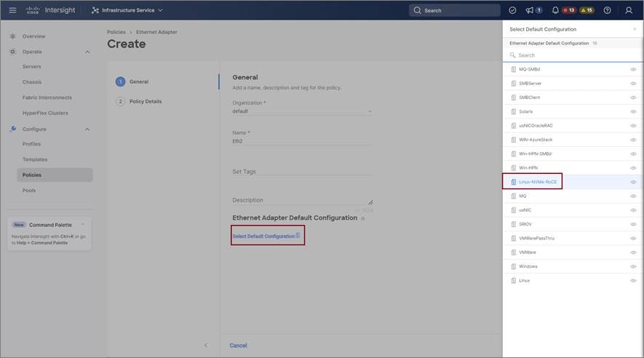Collapse the Operate section chevron

tap(87, 52)
